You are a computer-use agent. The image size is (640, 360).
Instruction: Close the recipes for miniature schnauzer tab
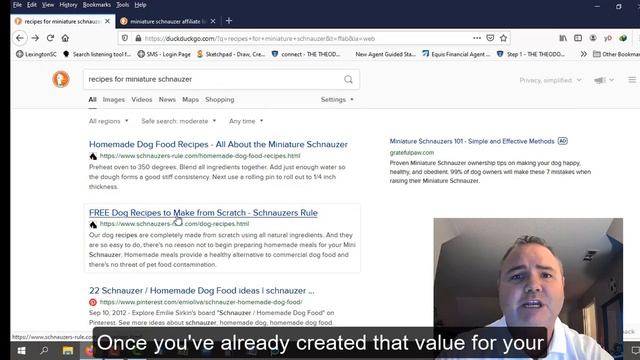pos(107,21)
